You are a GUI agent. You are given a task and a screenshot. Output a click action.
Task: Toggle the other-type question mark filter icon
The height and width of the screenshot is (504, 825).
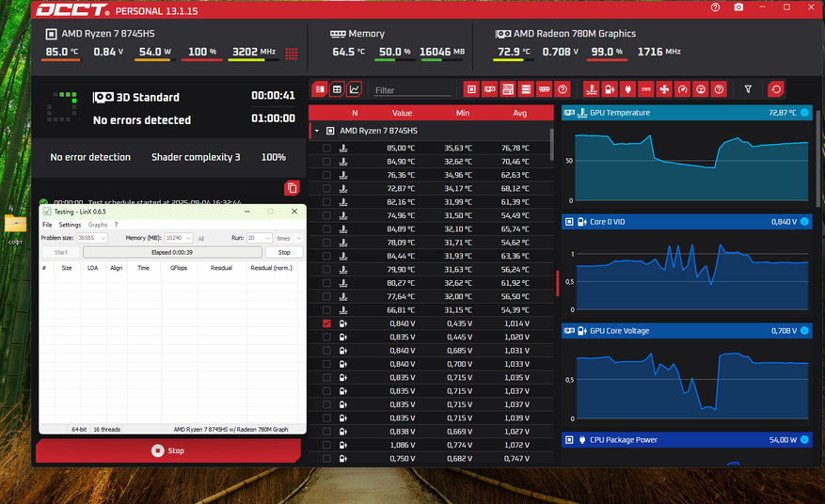click(x=719, y=89)
